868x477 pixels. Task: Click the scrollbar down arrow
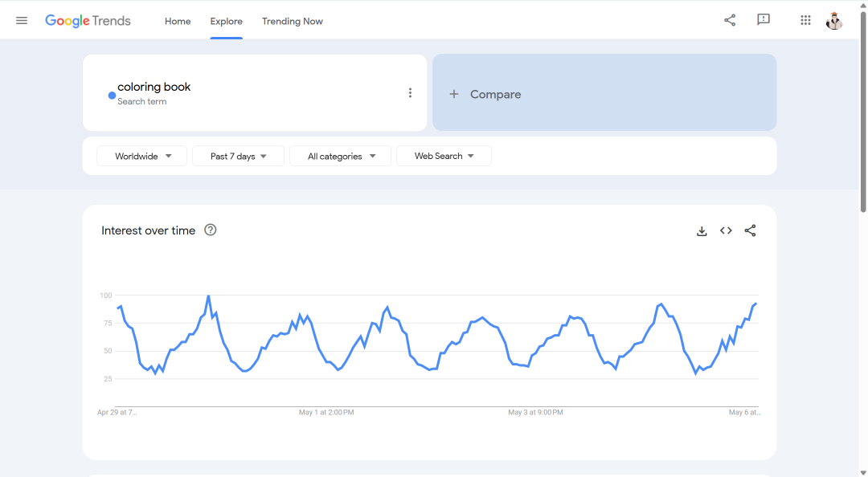(x=863, y=472)
